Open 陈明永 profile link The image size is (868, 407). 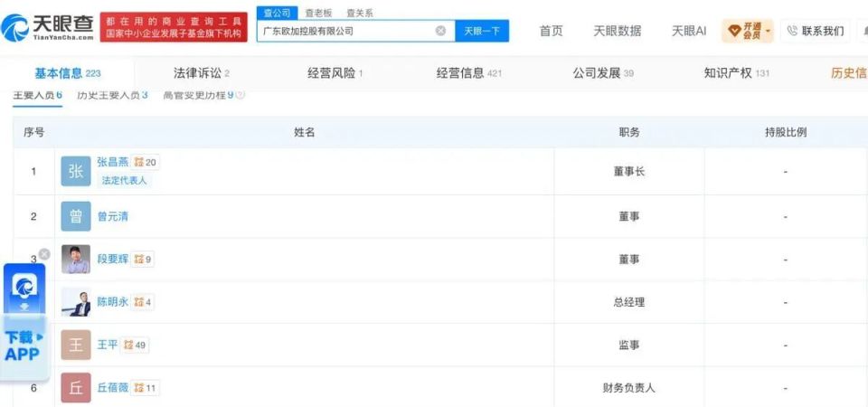click(112, 302)
